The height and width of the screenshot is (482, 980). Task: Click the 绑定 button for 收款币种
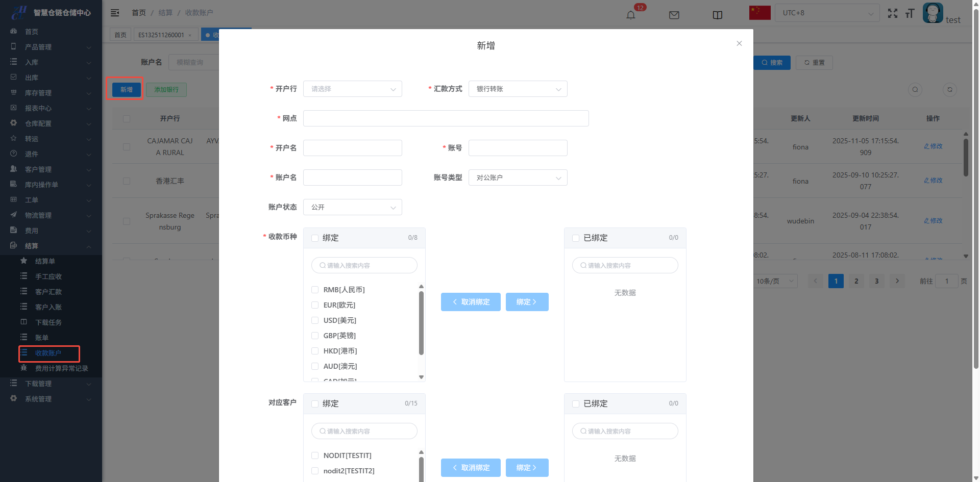pyautogui.click(x=527, y=302)
